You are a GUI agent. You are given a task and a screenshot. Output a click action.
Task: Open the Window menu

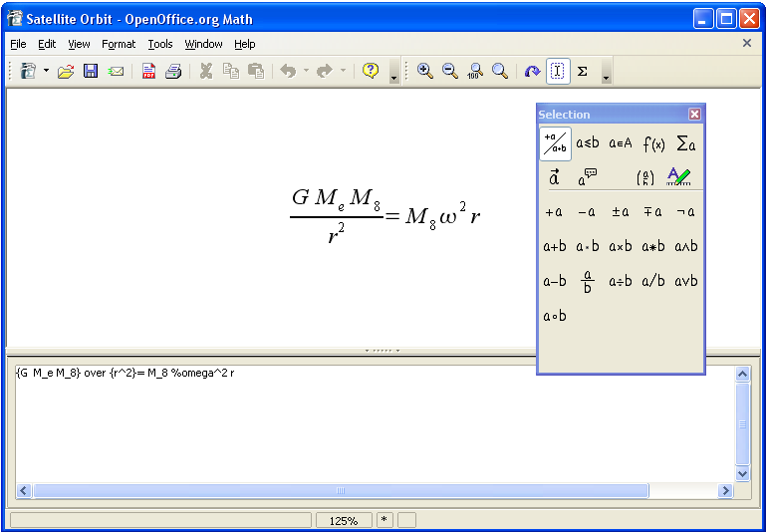204,44
